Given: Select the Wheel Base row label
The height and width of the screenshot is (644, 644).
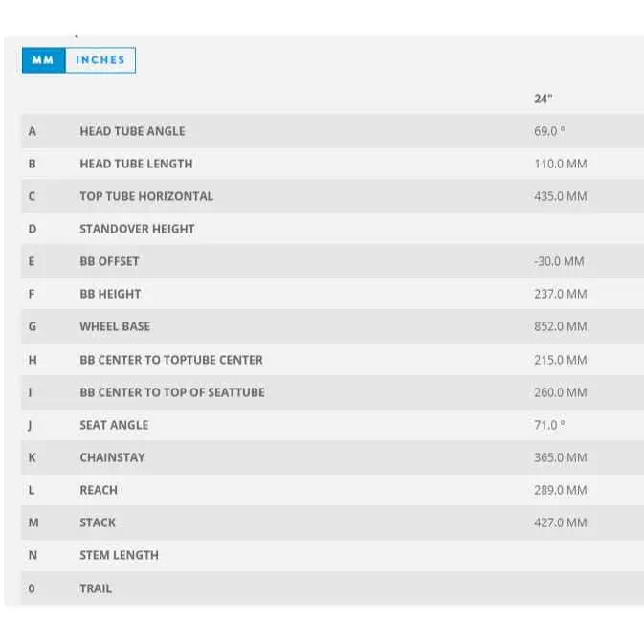Looking at the screenshot, I should point(115,326).
